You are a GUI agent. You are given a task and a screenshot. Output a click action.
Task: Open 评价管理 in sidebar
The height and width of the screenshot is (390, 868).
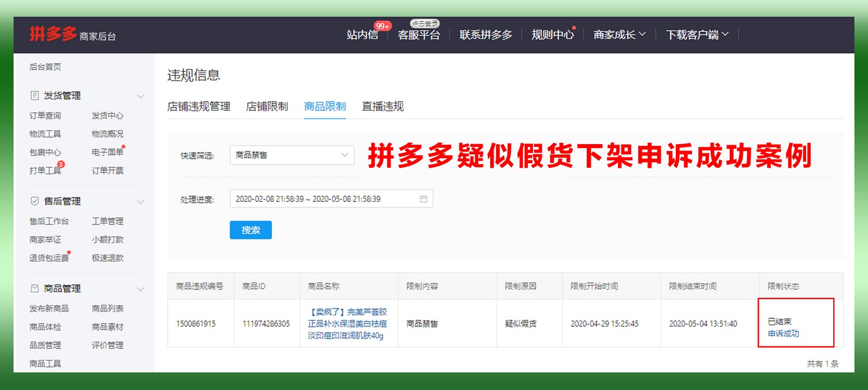point(108,345)
